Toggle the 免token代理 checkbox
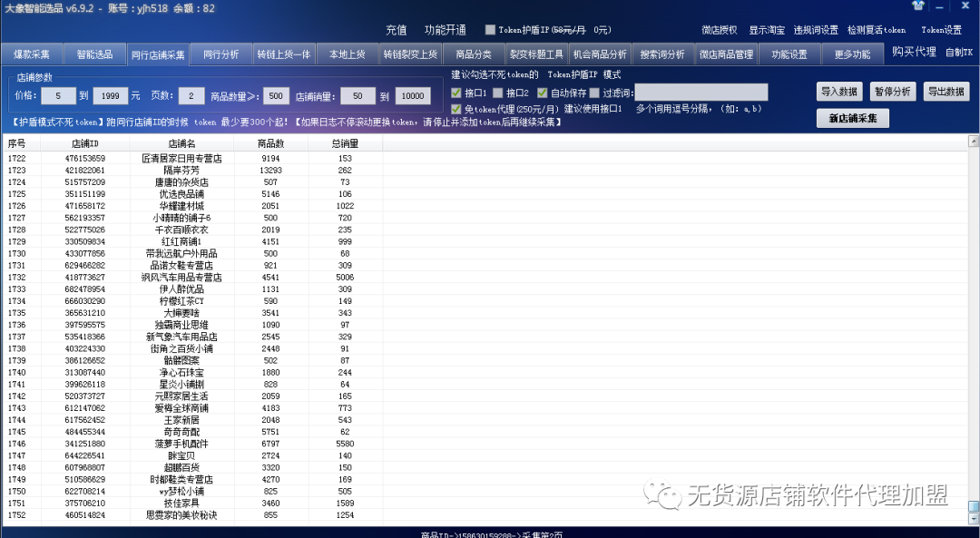Viewport: 980px width, 538px height. pos(456,109)
